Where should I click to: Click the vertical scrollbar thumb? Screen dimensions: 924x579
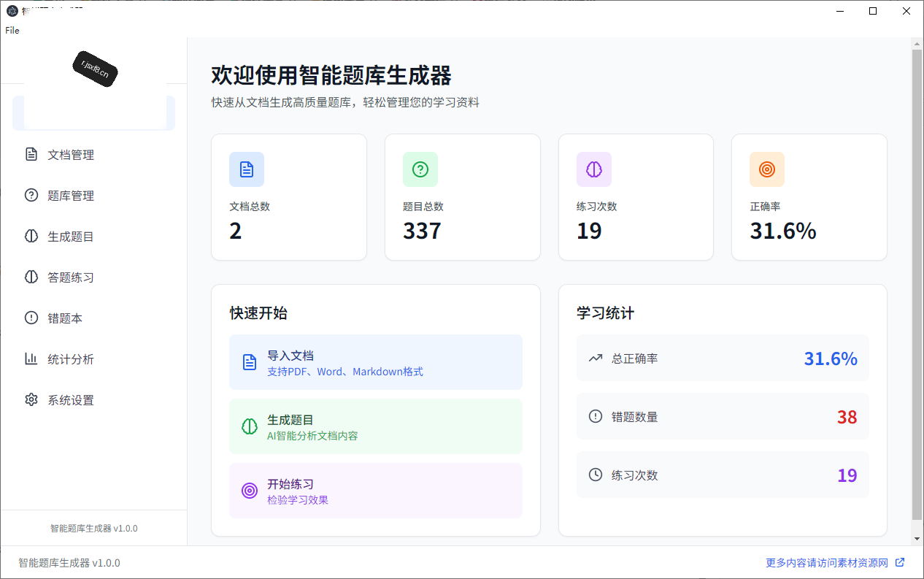tap(917, 285)
